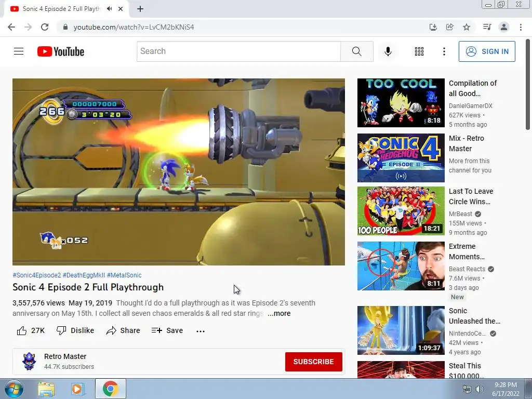Image resolution: width=532 pixels, height=399 pixels.
Task: Click share page icon in address bar
Action: click(x=449, y=27)
